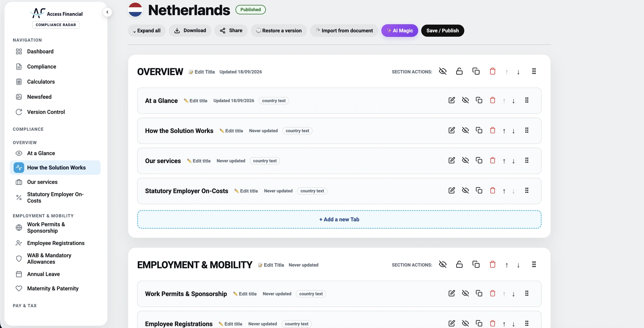Restore a version
Image resolution: width=644 pixels, height=328 pixels.
pos(279,31)
